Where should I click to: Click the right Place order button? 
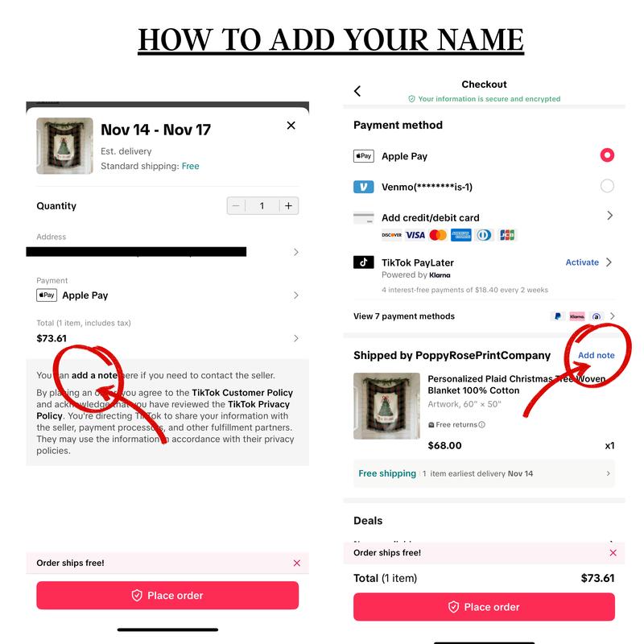click(485, 607)
